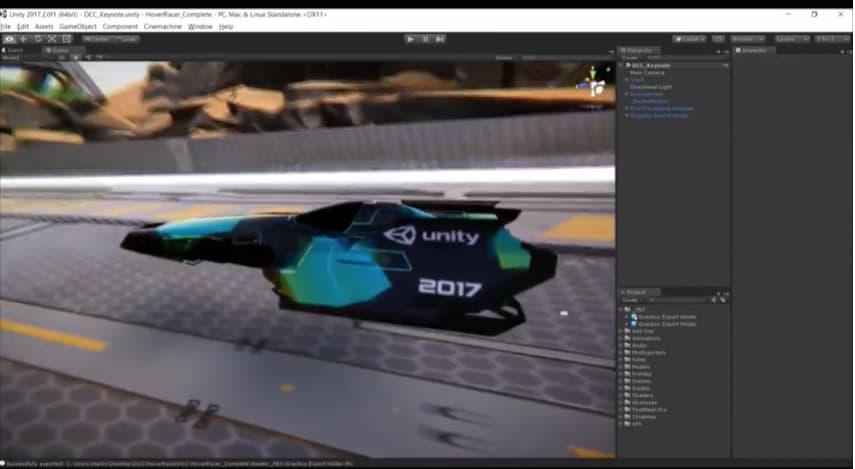Open the Add Ons folder
This screenshot has height=469, width=855.
(639, 331)
